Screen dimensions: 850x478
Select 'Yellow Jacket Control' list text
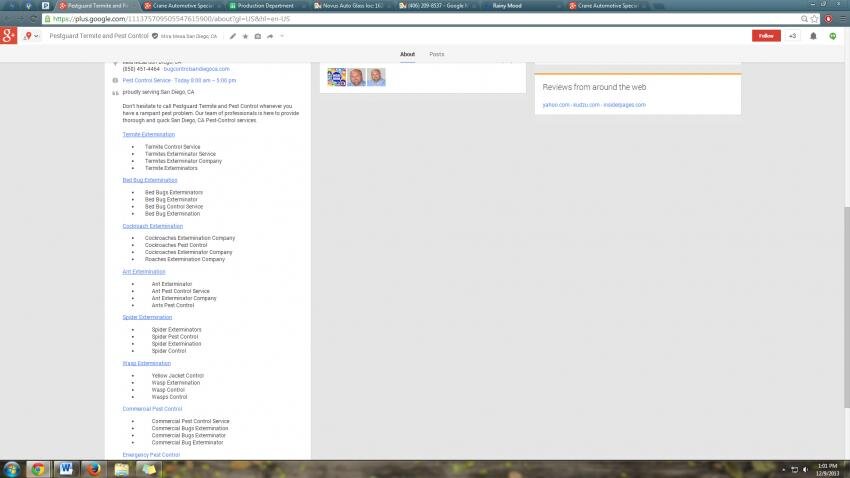pos(177,376)
